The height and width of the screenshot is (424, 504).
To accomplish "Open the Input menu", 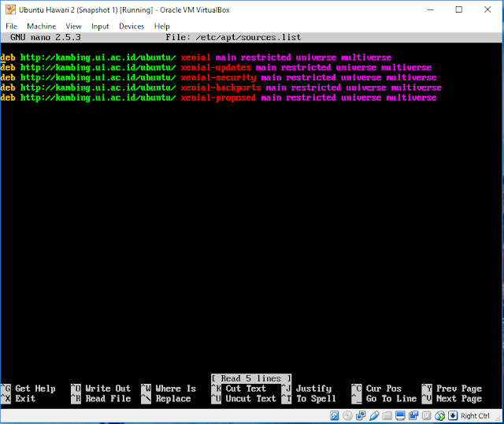I will coord(100,26).
